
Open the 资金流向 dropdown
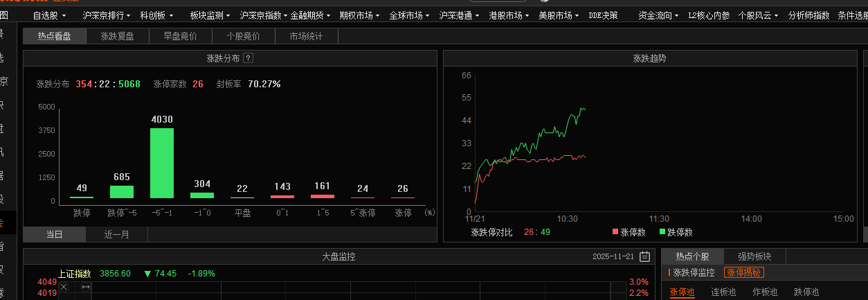tap(660, 15)
